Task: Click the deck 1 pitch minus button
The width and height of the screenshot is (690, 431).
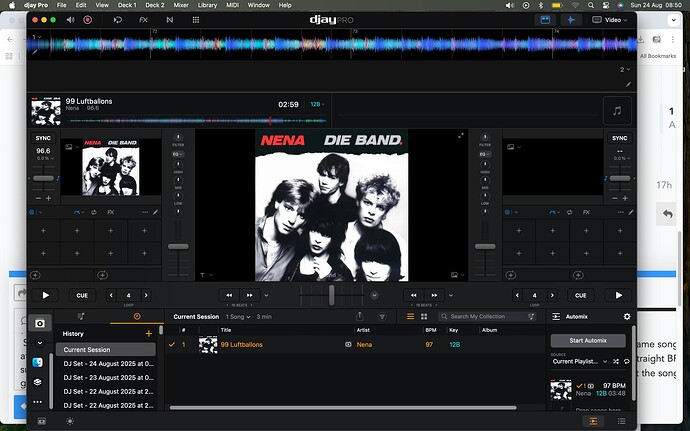Action: (38, 199)
